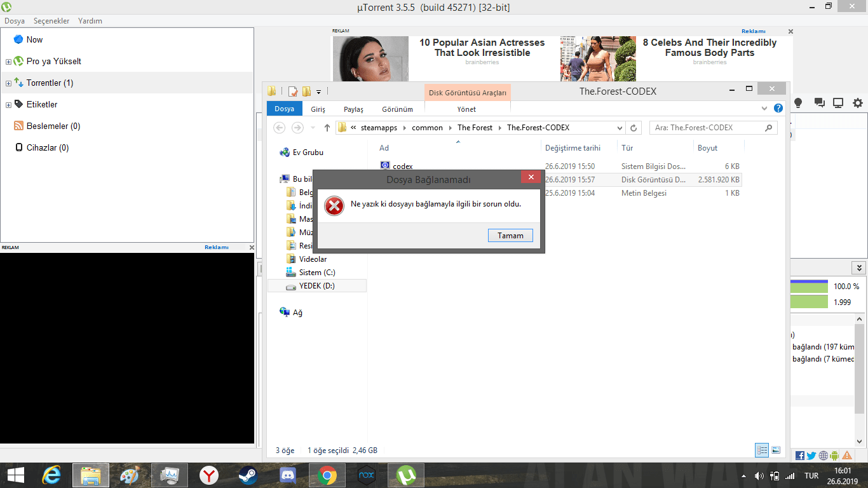
Task: Click the uTorrent lightbulb icon
Action: point(799,103)
